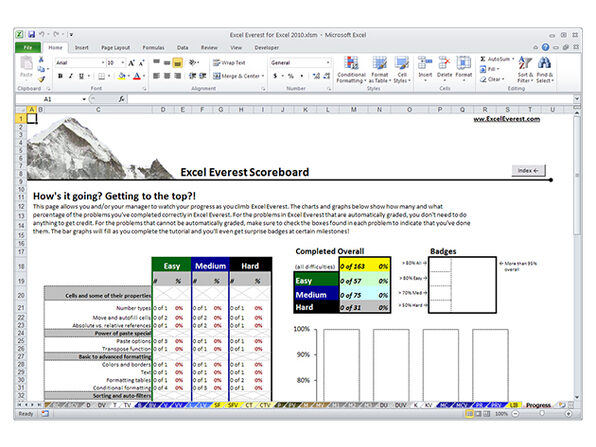Click the Format Painter brush icon
This screenshot has height=447, width=596.
coord(41,79)
